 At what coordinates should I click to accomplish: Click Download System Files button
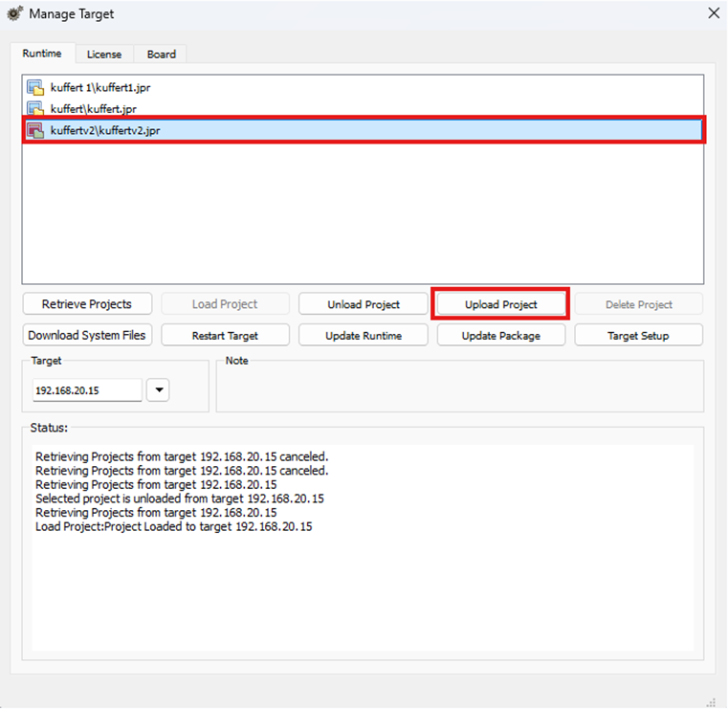pyautogui.click(x=87, y=335)
